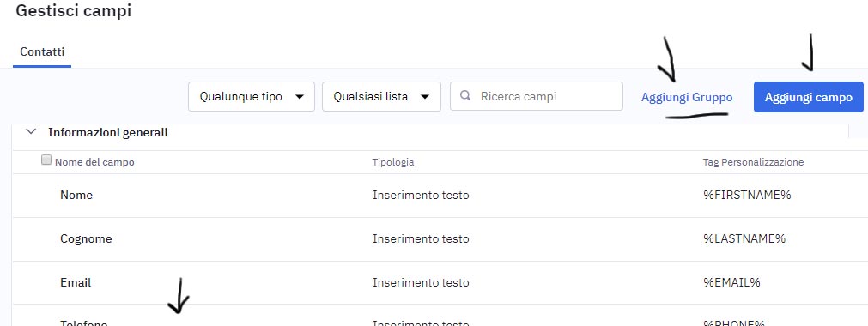868x326 pixels.
Task: Click the %LASTNAME% personalization tag
Action: [x=744, y=238]
